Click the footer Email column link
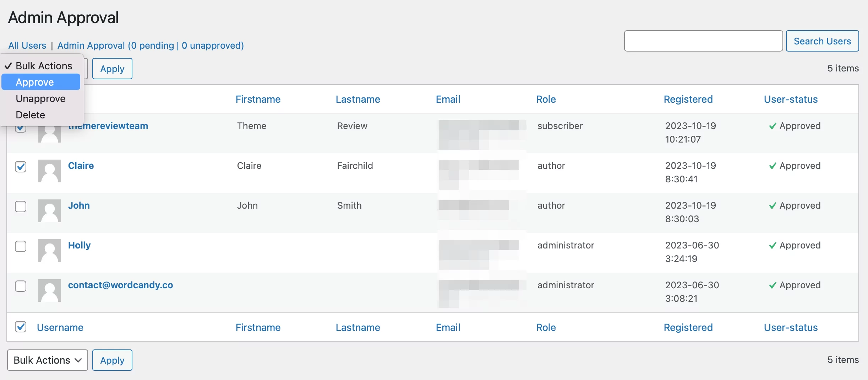This screenshot has height=380, width=868. click(x=448, y=327)
